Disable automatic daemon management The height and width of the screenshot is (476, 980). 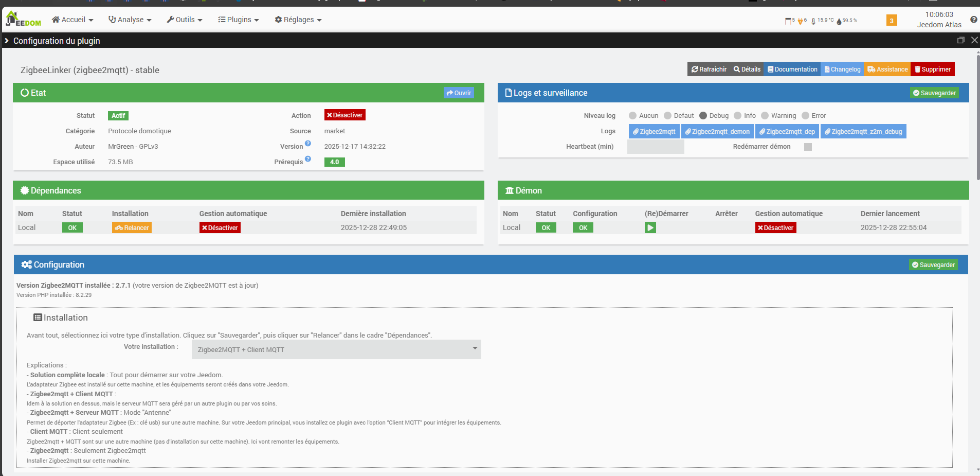[x=776, y=227]
